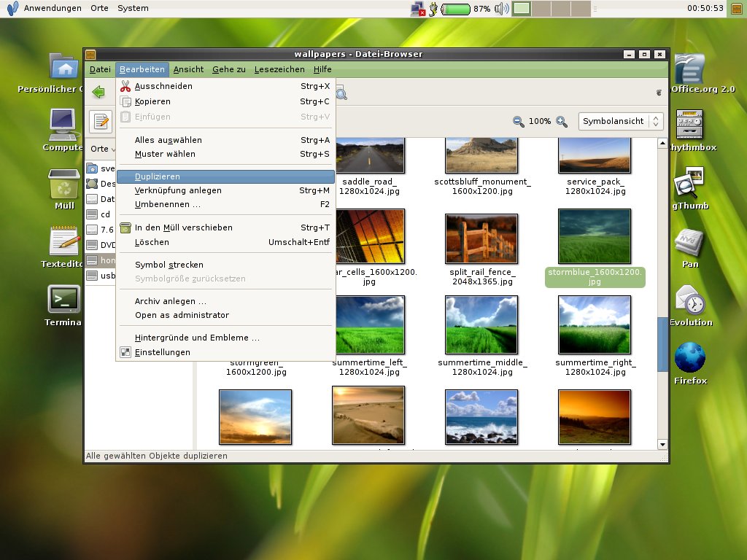Open the Hilfe menu

[322, 69]
